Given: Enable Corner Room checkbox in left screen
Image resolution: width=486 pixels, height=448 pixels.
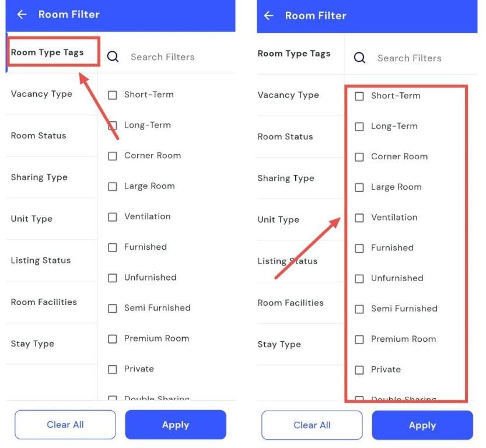Looking at the screenshot, I should pyautogui.click(x=113, y=156).
